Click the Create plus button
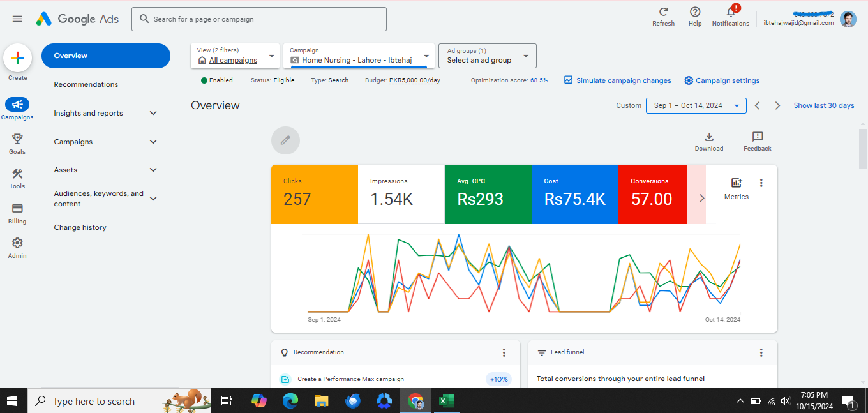The image size is (868, 413). [x=18, y=58]
